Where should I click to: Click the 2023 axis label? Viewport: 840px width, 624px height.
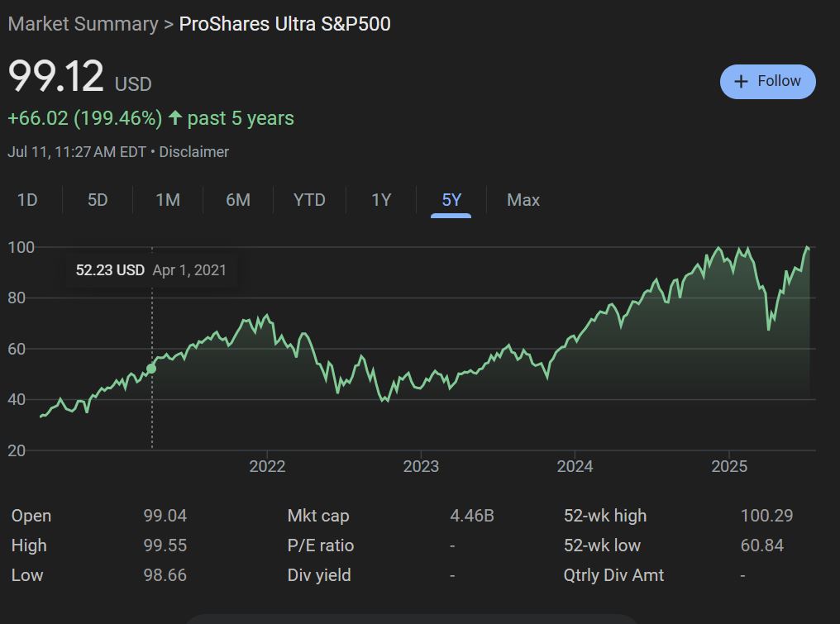coord(421,466)
